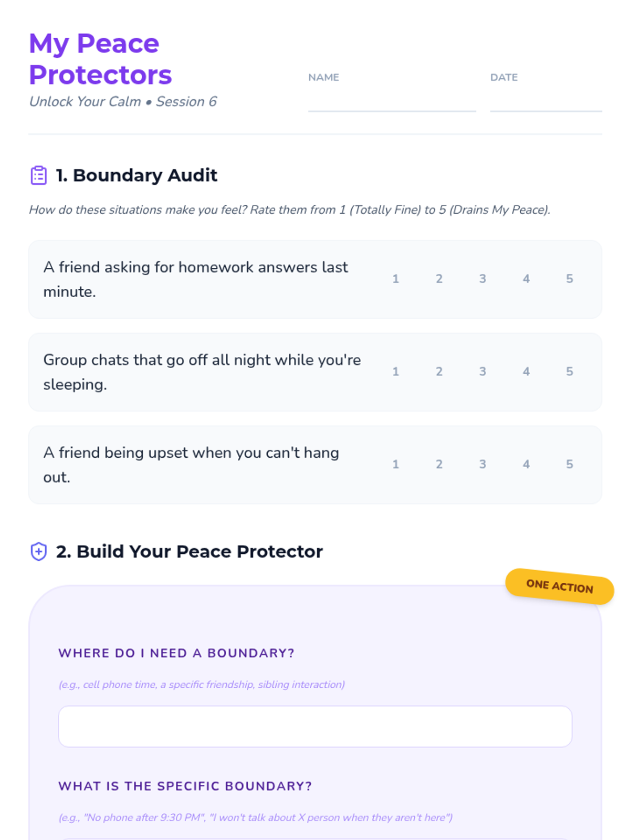
Task: Click the Date input line
Action: (x=546, y=101)
